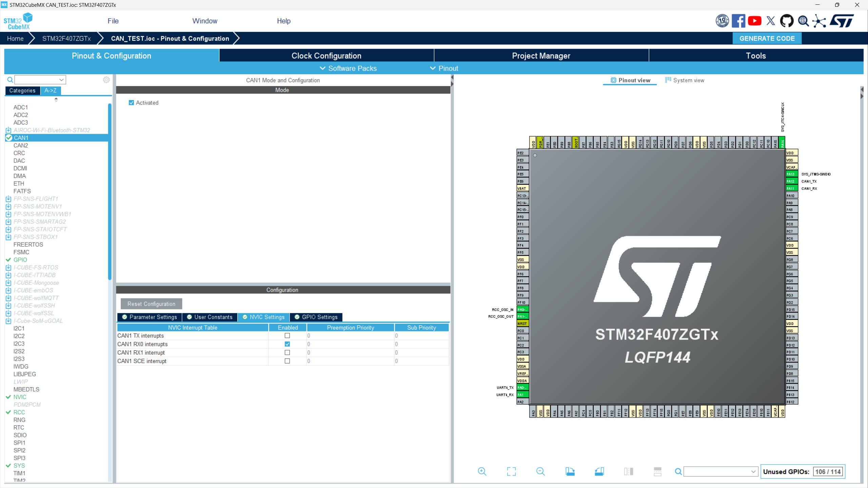Expand the Software Packs dropdown
Image resolution: width=868 pixels, height=488 pixels.
pyautogui.click(x=348, y=68)
